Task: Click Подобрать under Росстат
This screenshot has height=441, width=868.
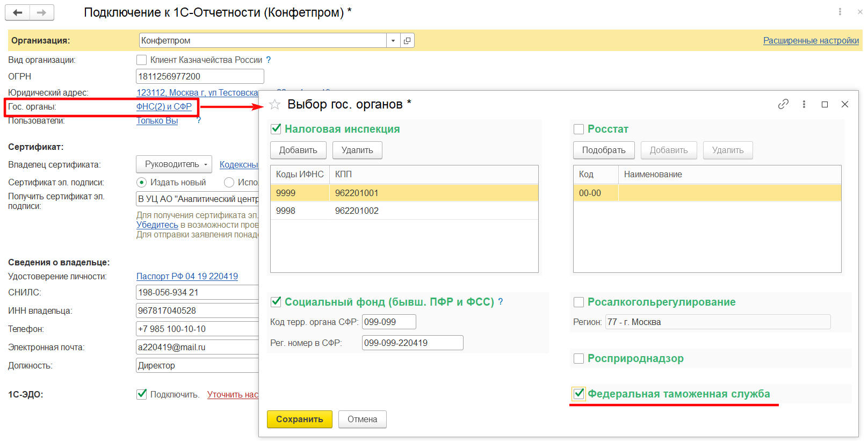Action: pyautogui.click(x=604, y=150)
